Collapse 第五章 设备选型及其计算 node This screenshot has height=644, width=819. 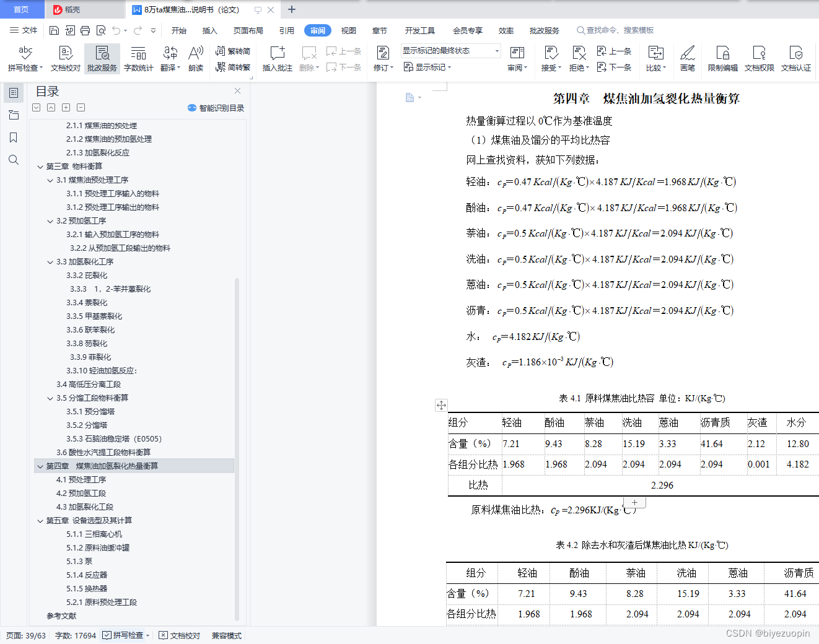pyautogui.click(x=40, y=521)
